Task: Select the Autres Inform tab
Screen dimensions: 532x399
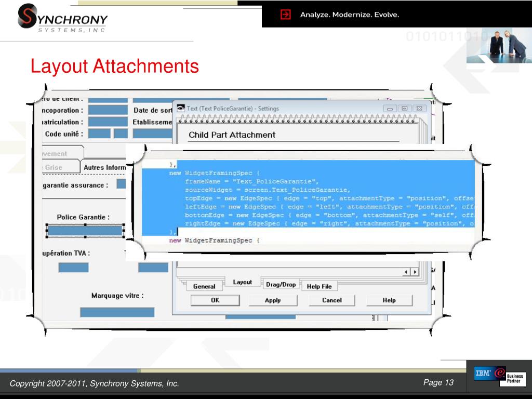Action: point(103,167)
